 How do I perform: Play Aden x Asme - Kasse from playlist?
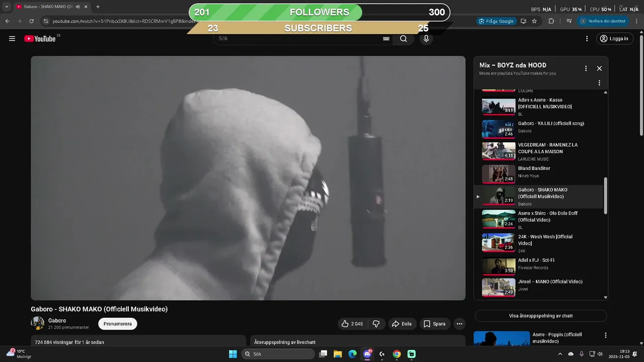coord(538,107)
